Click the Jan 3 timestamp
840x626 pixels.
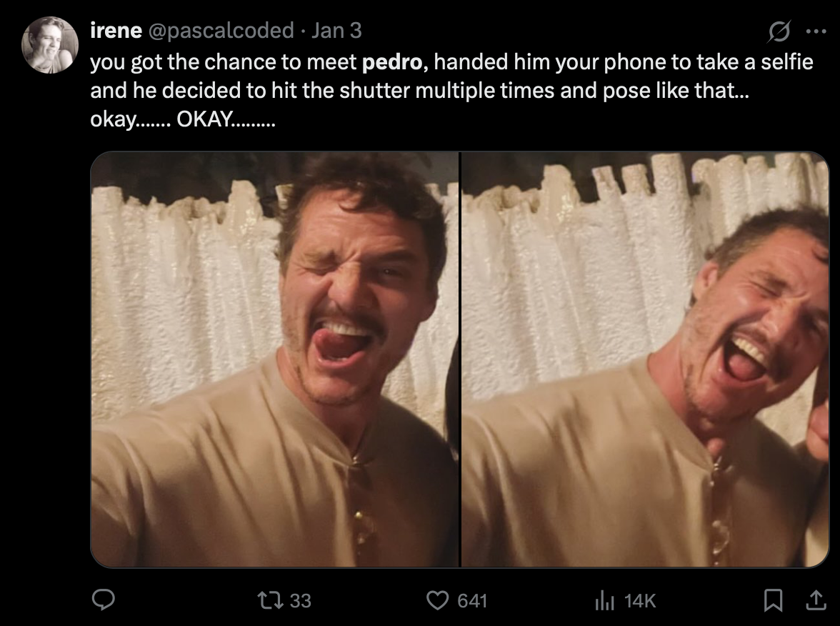[x=337, y=31]
